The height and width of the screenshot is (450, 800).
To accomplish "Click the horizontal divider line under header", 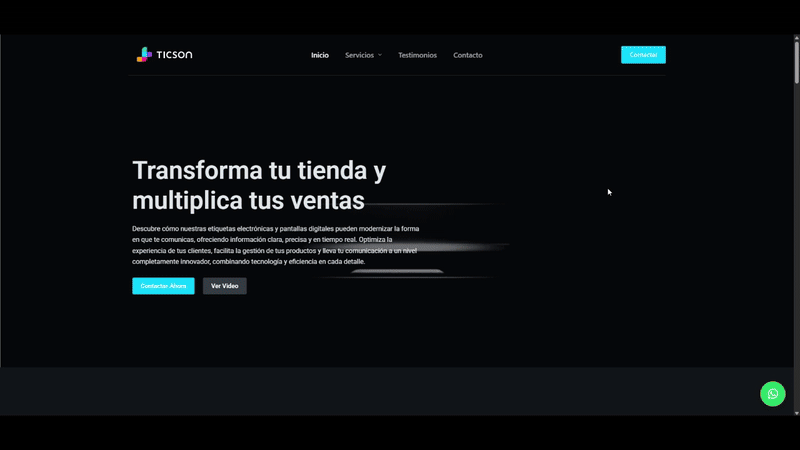I will [x=400, y=75].
